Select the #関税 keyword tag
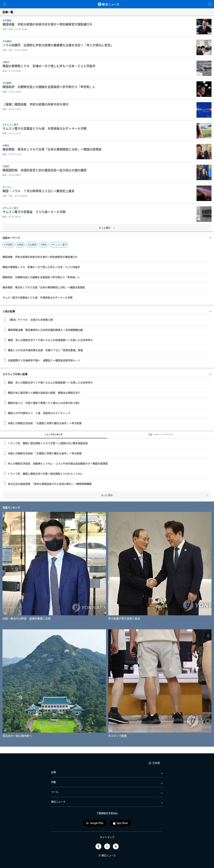Screen dimensions: 214x868 20,245
